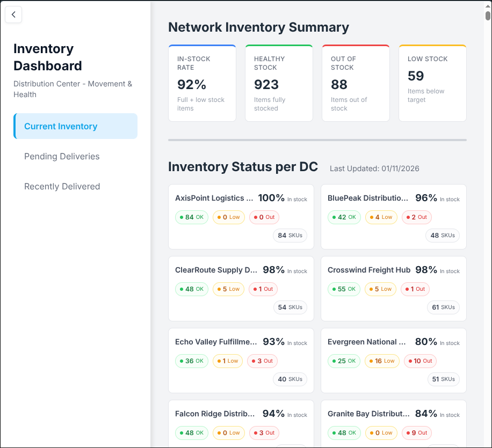Open the Low Stock 59 card

pyautogui.click(x=432, y=83)
